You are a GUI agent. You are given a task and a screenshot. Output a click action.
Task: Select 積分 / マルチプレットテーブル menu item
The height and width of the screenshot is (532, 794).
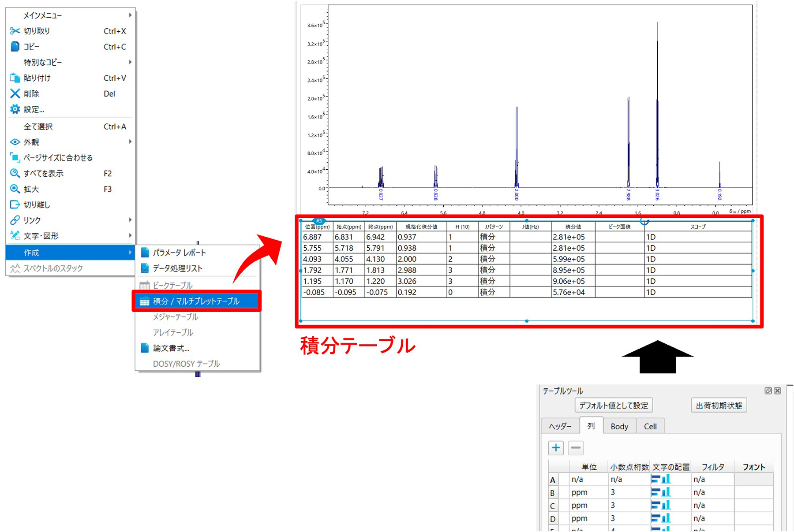196,301
